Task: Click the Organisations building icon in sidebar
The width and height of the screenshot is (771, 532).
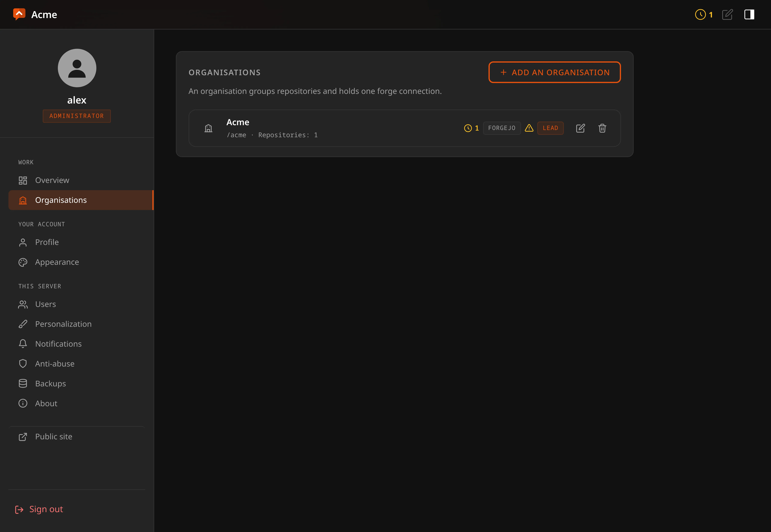Action: click(x=23, y=200)
